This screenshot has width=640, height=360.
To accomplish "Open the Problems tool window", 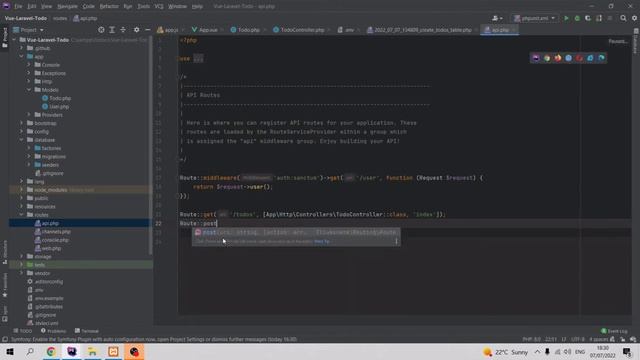I will tap(53, 331).
